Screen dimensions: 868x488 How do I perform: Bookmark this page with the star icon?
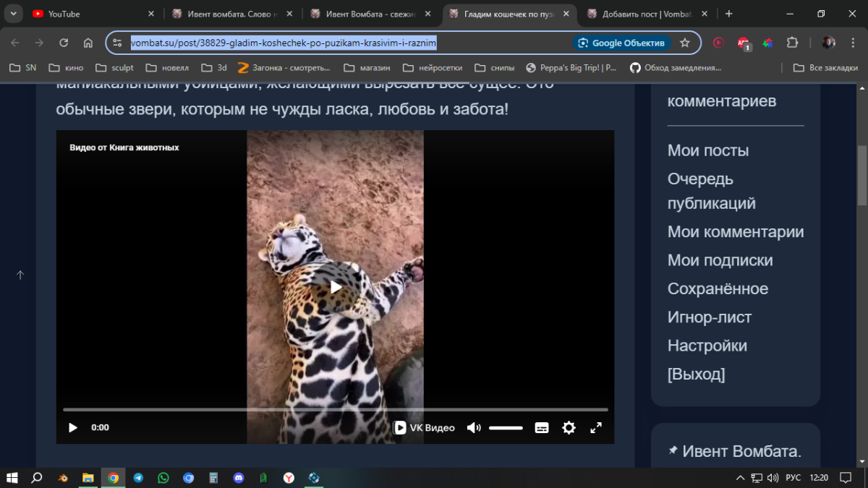pos(685,43)
